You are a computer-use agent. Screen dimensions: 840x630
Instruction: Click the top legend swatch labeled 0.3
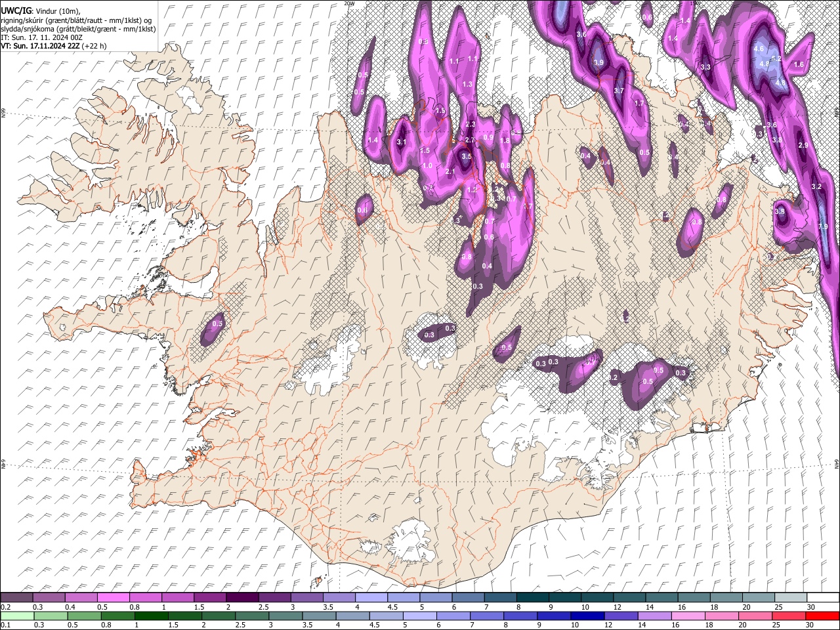click(49, 598)
